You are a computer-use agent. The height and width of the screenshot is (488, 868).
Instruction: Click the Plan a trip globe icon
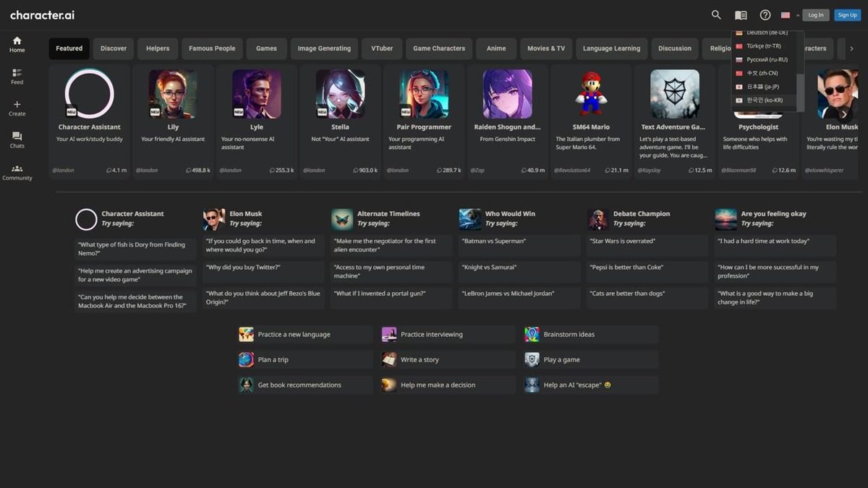click(x=247, y=359)
